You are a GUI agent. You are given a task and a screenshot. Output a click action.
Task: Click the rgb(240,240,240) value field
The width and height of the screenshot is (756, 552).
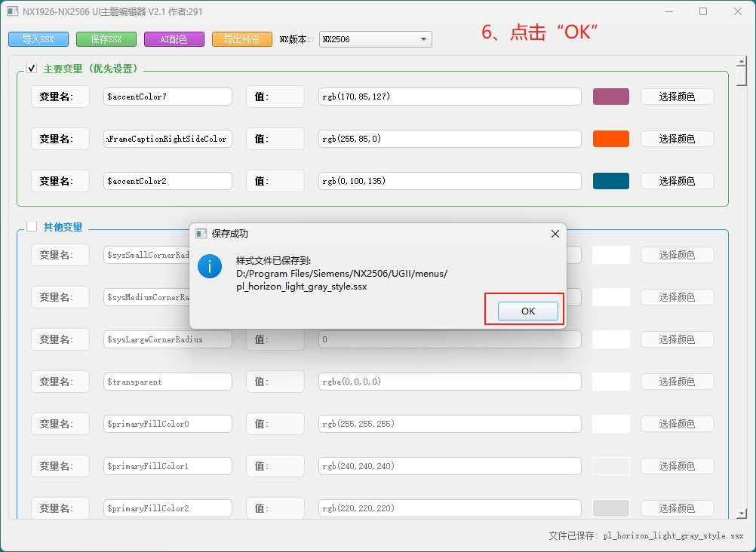tap(450, 466)
